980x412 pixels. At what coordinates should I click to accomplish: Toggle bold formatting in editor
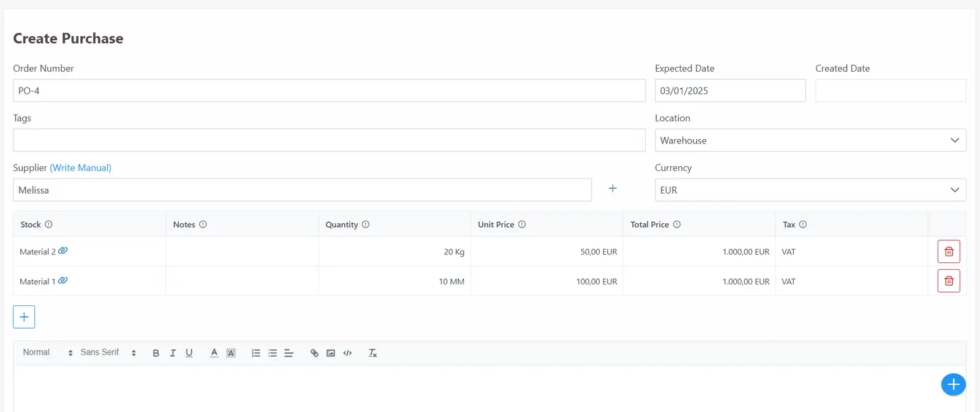pos(156,353)
